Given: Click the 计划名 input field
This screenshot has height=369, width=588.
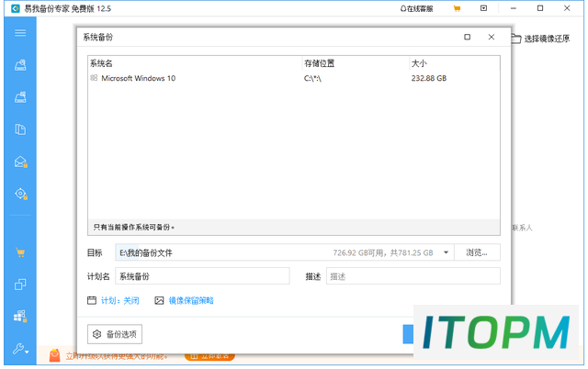Looking at the screenshot, I should tap(202, 276).
